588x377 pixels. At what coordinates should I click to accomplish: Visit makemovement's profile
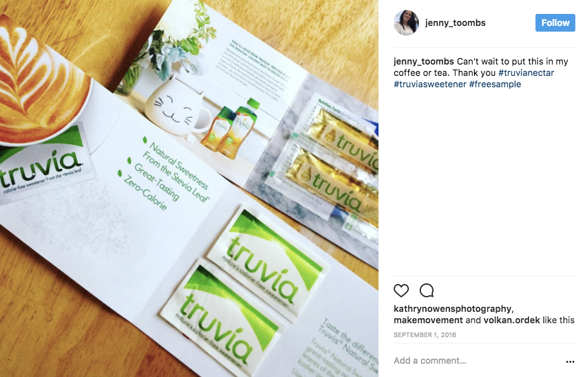[428, 320]
